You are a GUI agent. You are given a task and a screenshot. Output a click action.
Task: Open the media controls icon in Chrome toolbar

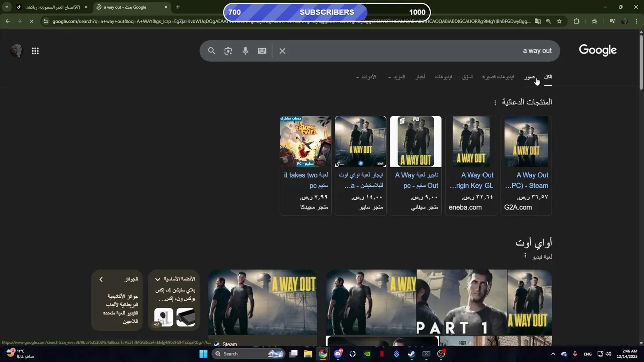point(612,21)
